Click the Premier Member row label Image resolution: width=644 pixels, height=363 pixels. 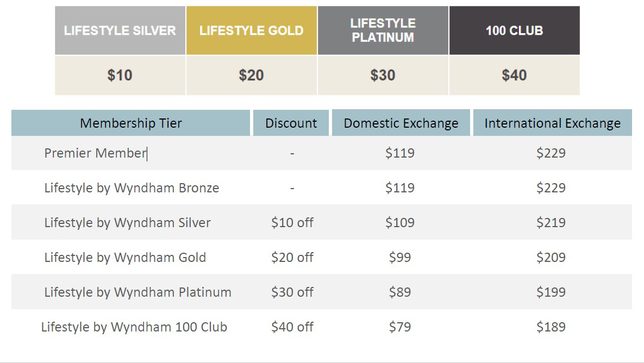click(x=96, y=153)
